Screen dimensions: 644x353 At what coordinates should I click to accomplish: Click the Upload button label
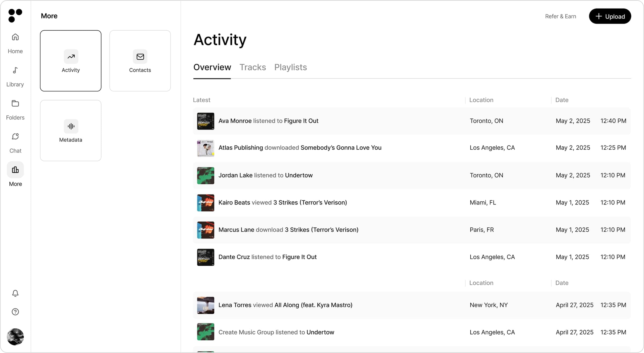coord(615,17)
